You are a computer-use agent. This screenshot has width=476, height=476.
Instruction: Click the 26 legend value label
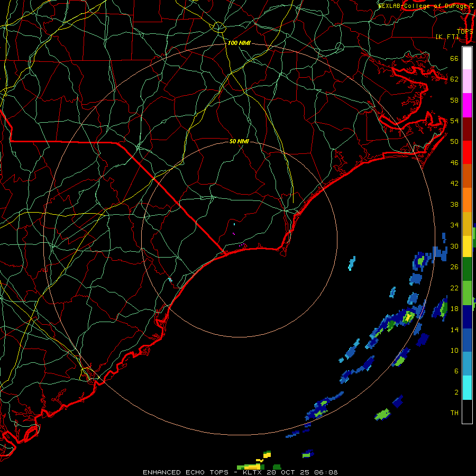[x=454, y=267]
